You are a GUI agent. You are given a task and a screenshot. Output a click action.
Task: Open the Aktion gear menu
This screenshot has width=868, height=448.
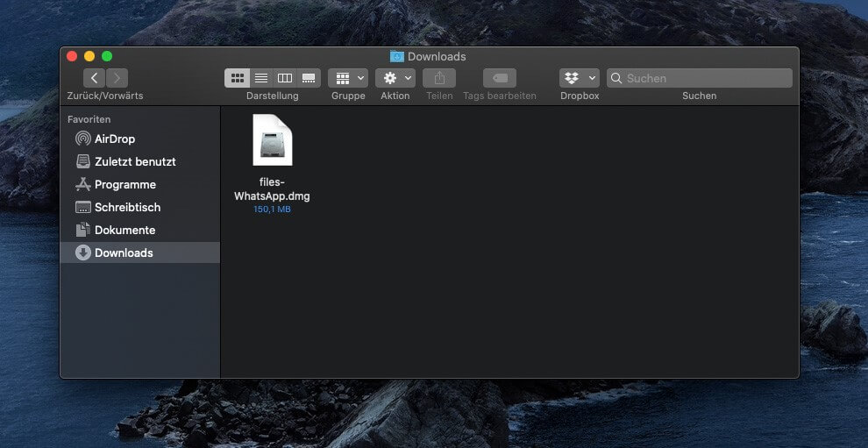pos(395,78)
